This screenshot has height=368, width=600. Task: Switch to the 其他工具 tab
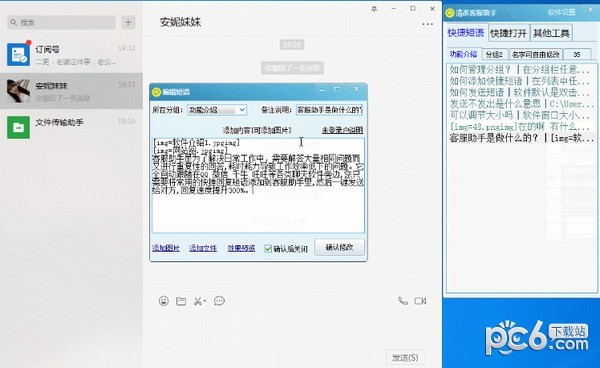pyautogui.click(x=551, y=33)
